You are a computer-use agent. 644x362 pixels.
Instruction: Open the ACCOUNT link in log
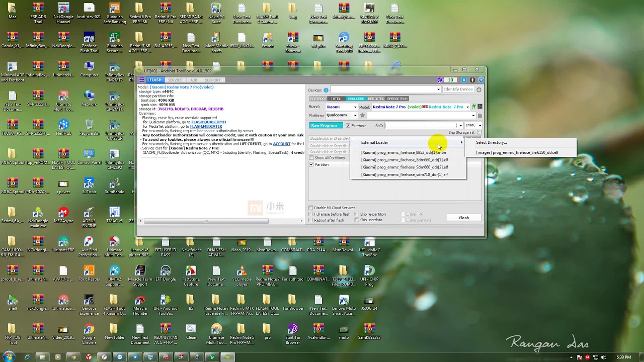[282, 144]
